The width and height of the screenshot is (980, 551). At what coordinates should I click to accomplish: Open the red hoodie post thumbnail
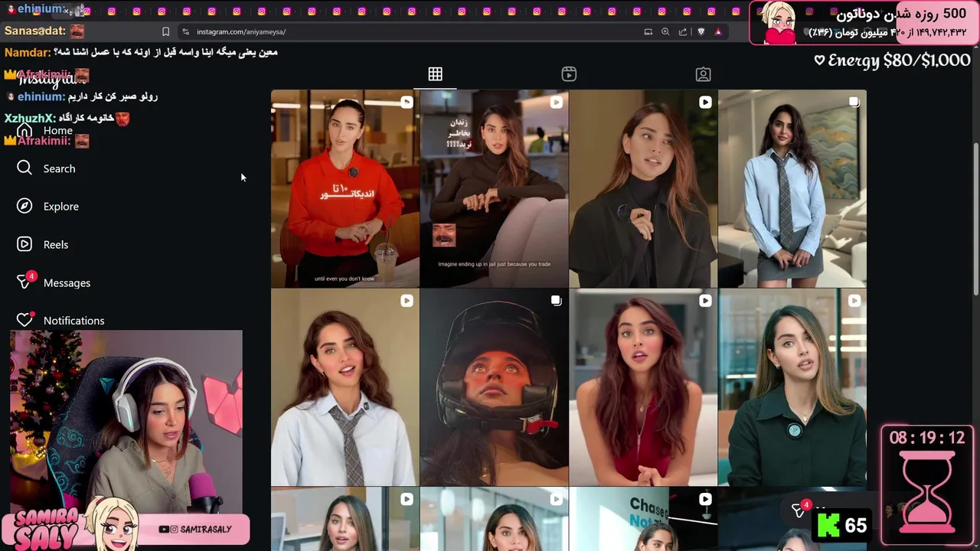click(345, 188)
